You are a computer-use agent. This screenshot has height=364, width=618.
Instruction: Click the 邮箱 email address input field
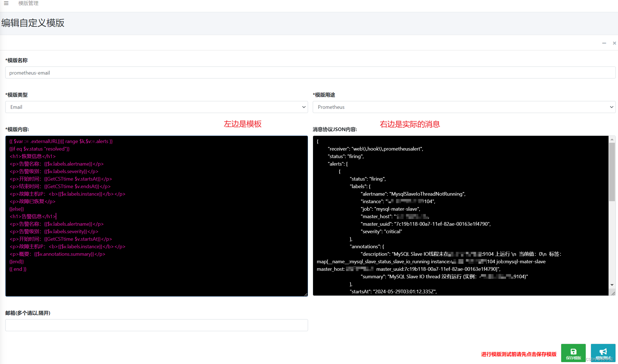click(156, 325)
